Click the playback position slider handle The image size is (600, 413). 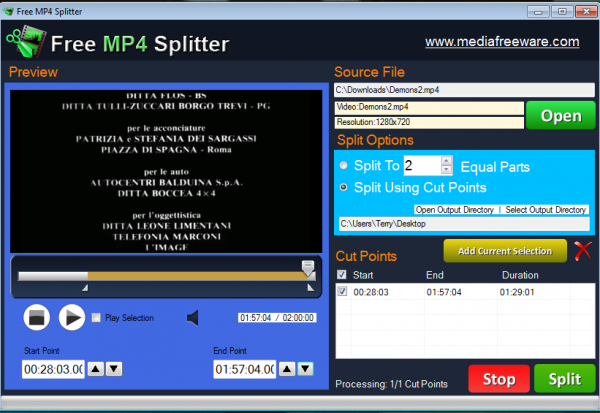click(x=308, y=268)
